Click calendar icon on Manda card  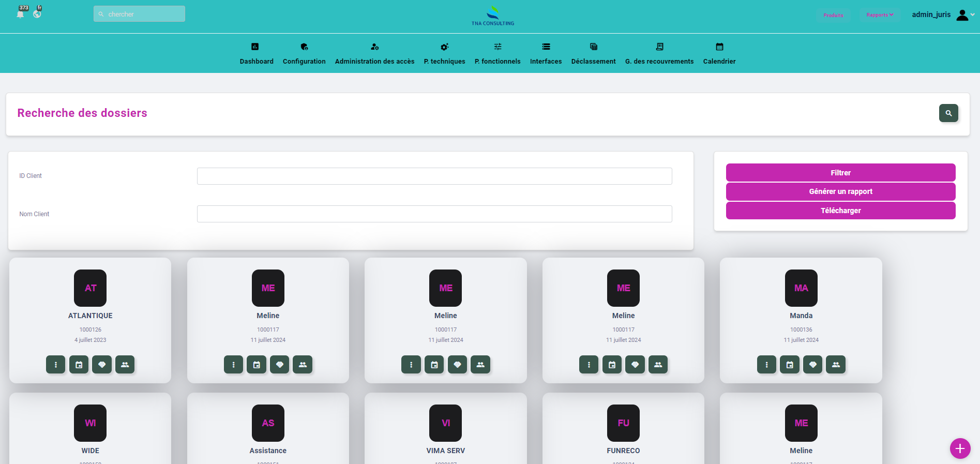789,365
